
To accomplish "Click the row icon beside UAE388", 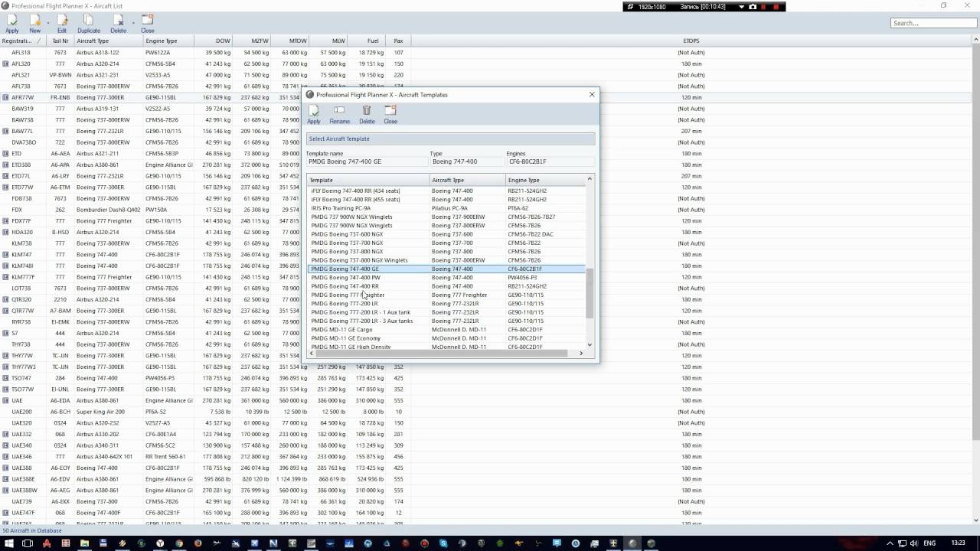I will (5, 468).
